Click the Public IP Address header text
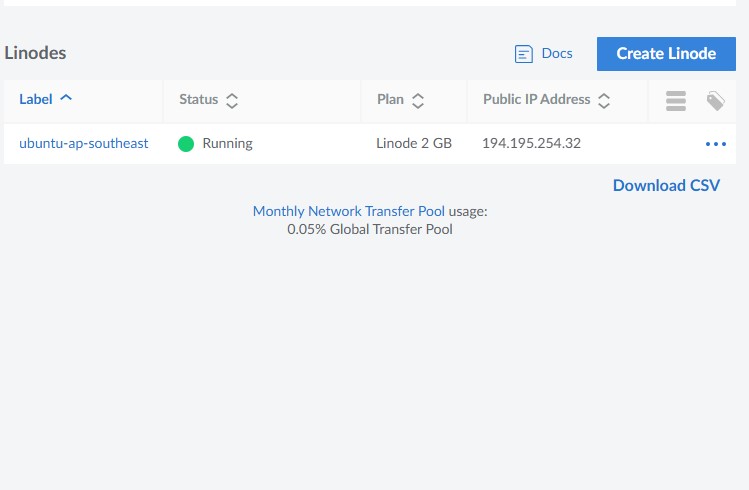Viewport: 749px width, 490px height. coord(537,100)
